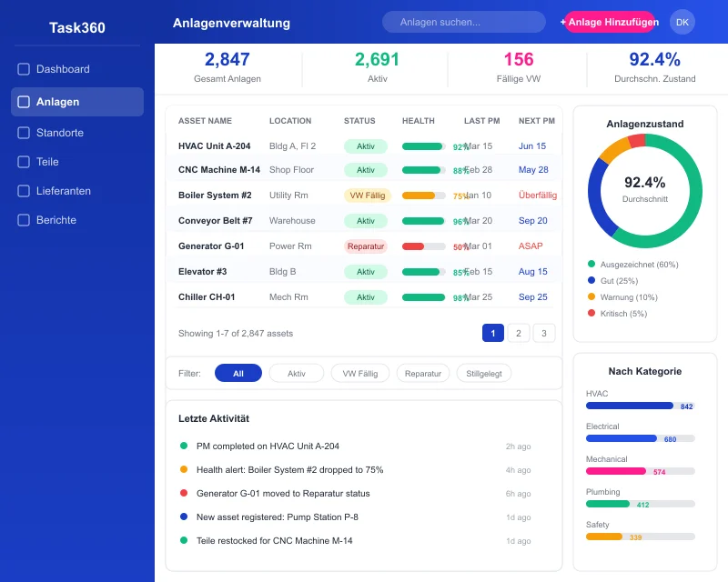Select the All filter tab
The width and height of the screenshot is (728, 582).
[238, 373]
